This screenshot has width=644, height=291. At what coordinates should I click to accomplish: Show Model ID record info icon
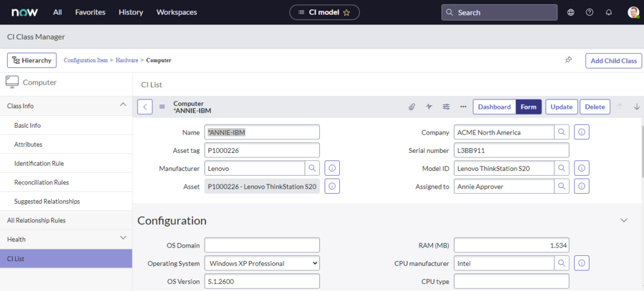click(x=582, y=168)
